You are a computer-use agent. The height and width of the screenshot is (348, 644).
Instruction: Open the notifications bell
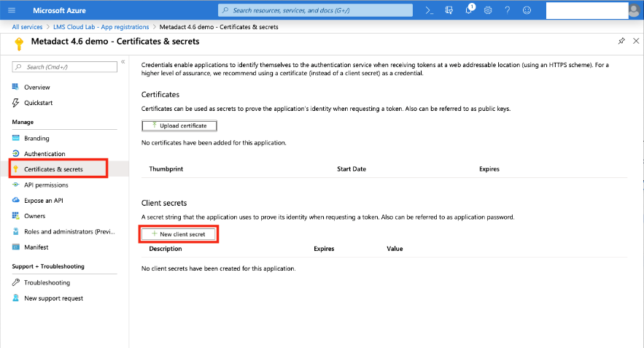point(469,10)
